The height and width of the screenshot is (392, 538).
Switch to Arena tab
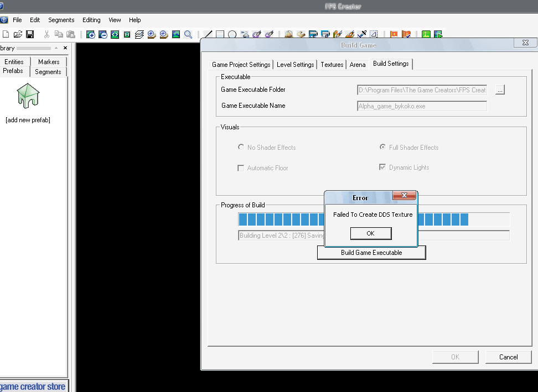coord(357,65)
